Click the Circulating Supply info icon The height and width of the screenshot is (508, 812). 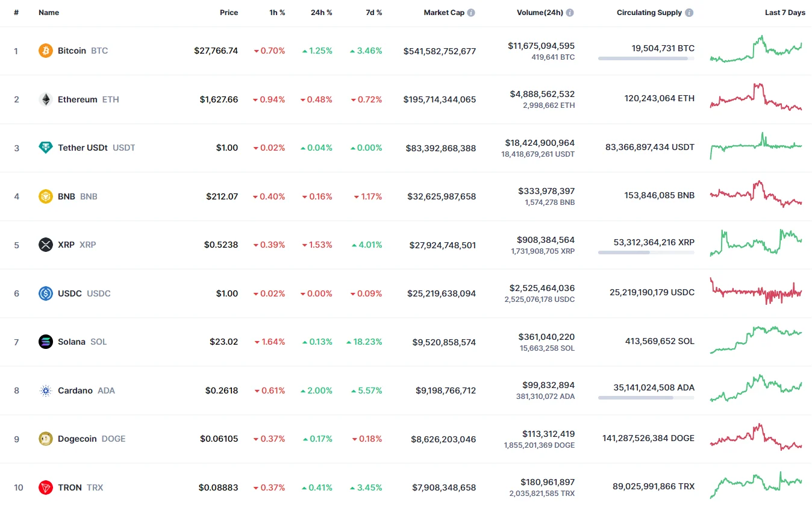coord(689,13)
